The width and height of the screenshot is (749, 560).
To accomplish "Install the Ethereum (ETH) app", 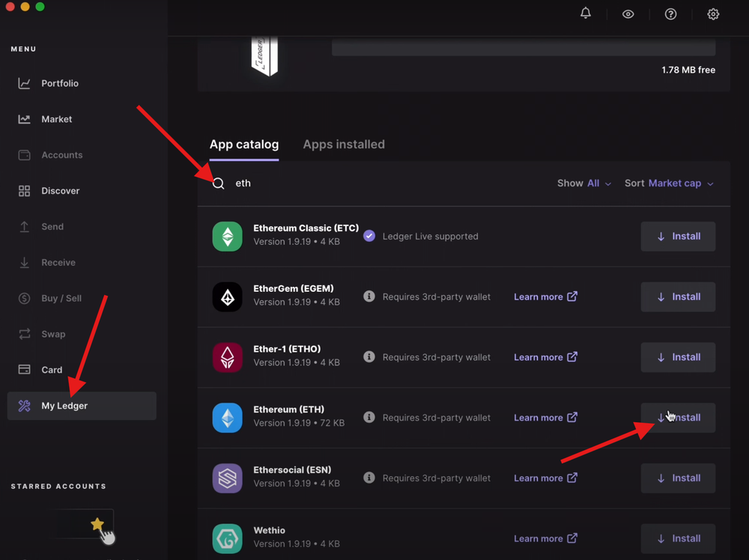I will click(678, 417).
